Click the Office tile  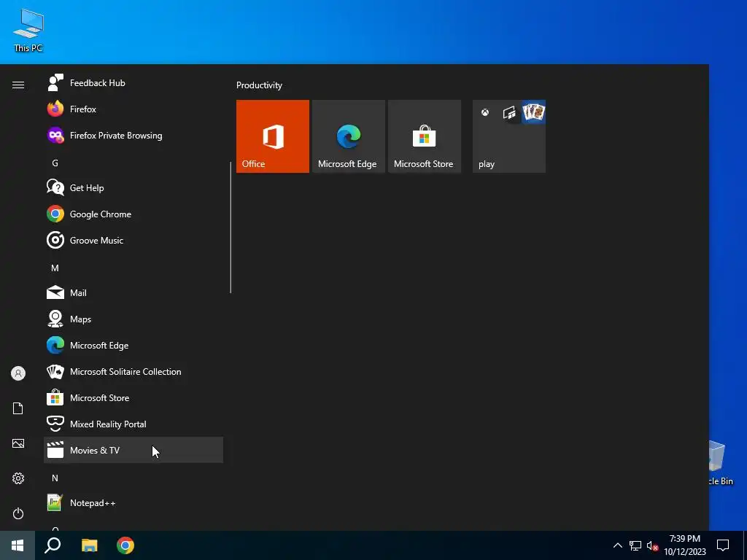coord(273,136)
